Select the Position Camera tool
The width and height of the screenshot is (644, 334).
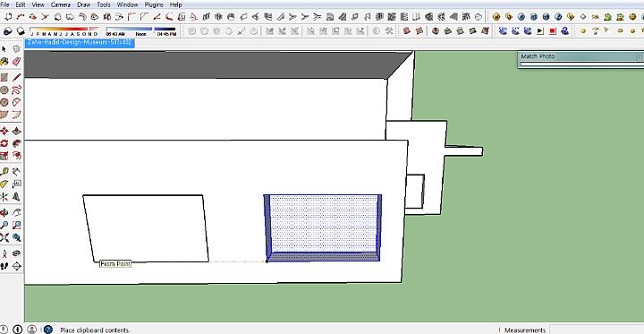(4, 253)
